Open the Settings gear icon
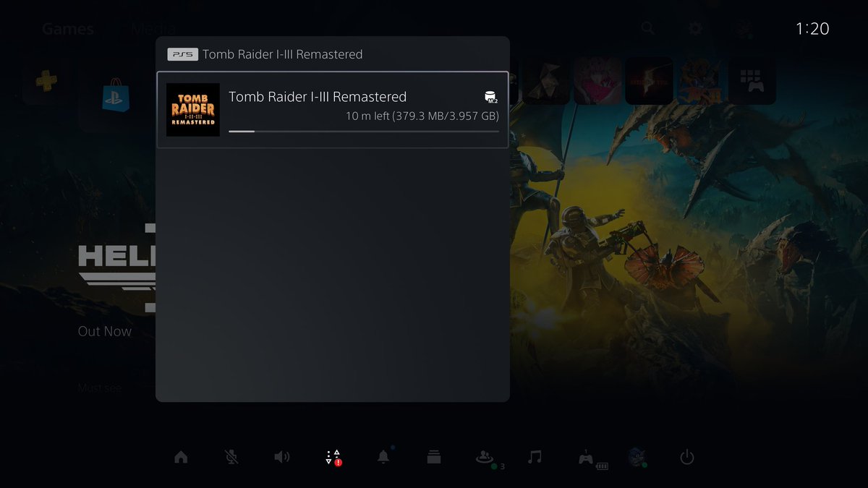The width and height of the screenshot is (868, 488). point(695,28)
